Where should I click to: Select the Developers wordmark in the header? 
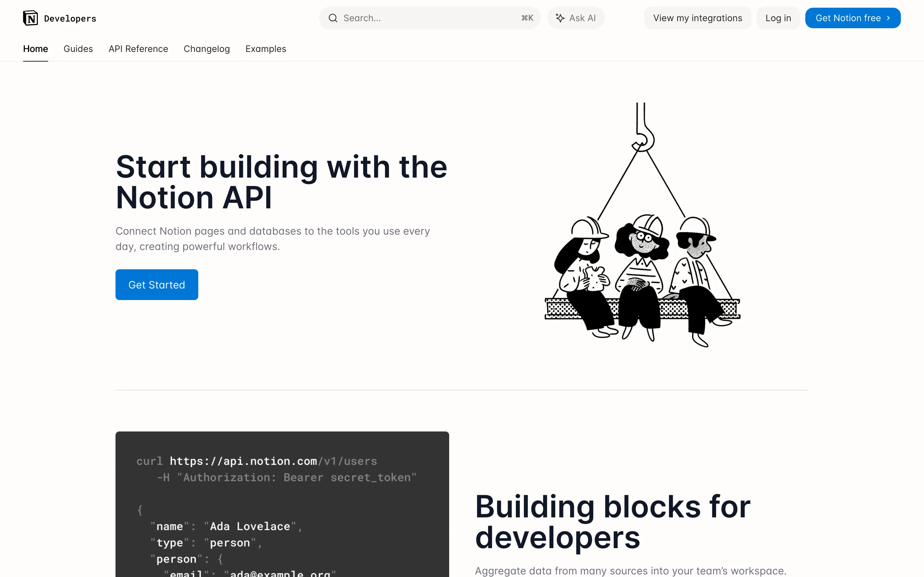tap(70, 18)
